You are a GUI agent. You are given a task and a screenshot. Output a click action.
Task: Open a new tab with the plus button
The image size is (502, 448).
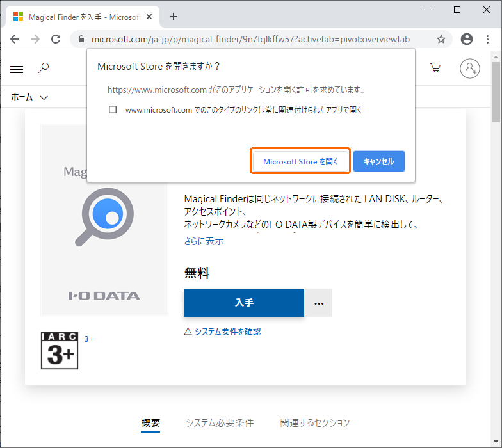[173, 17]
